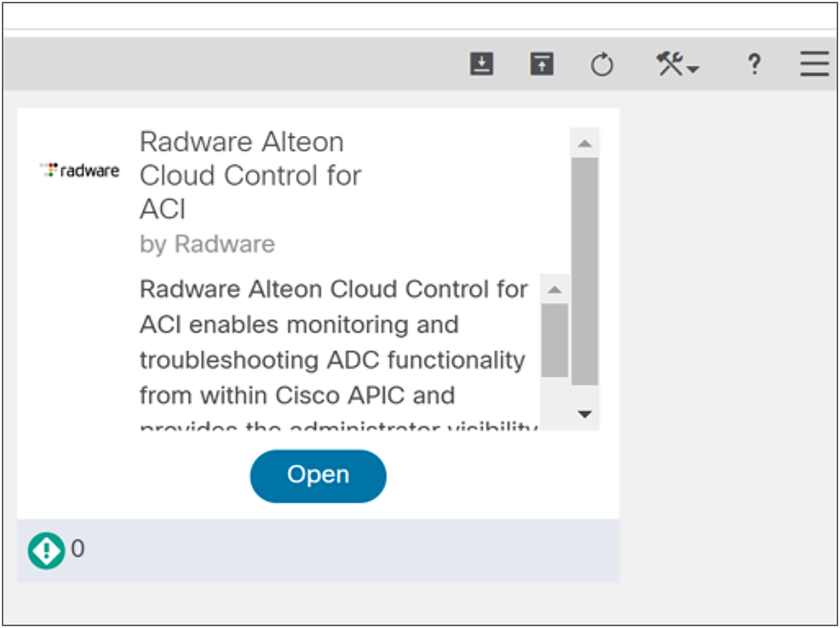Image resolution: width=840 pixels, height=628 pixels.
Task: Open the hamburger menu icon
Action: pos(814,64)
